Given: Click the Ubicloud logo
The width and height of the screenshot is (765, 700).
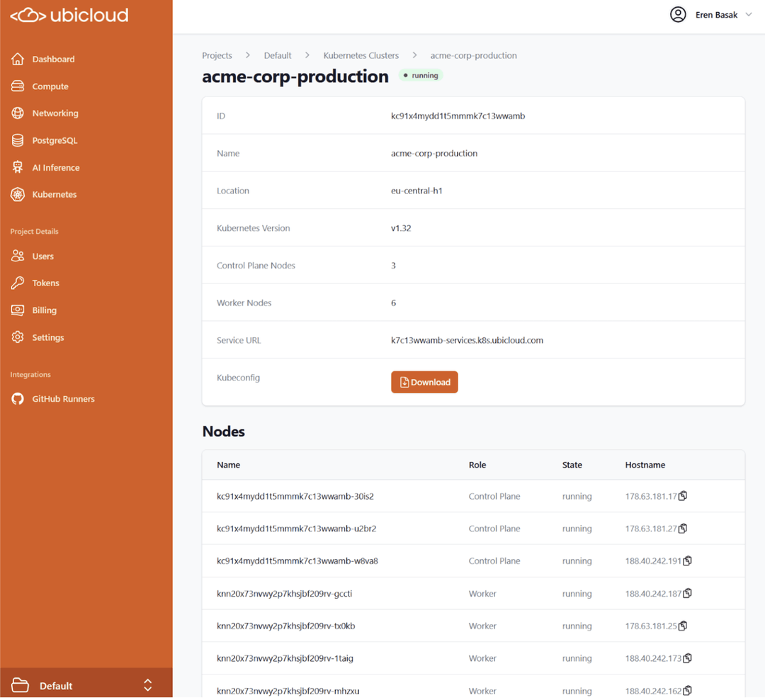Looking at the screenshot, I should click(x=69, y=15).
